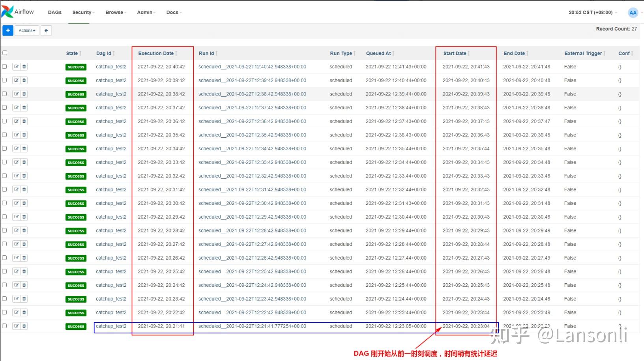Viewport: 644px width, 361px height.
Task: Click the Airflow pinwheel logo
Action: pyautogui.click(x=7, y=12)
